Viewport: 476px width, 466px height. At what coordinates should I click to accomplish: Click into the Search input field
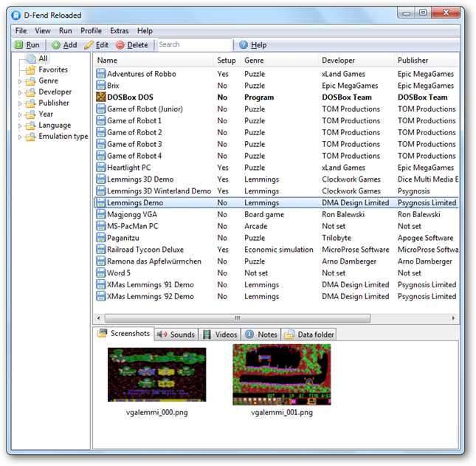pos(194,45)
